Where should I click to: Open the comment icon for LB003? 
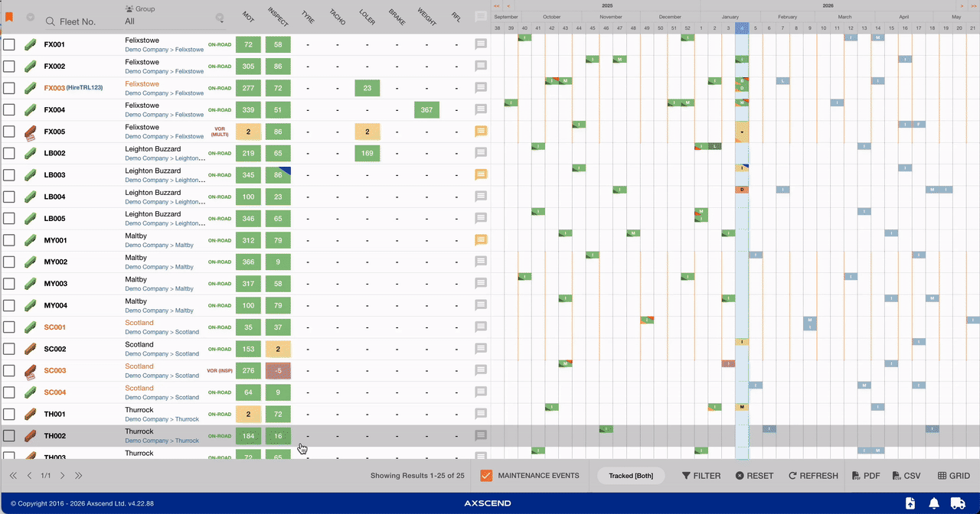point(481,174)
